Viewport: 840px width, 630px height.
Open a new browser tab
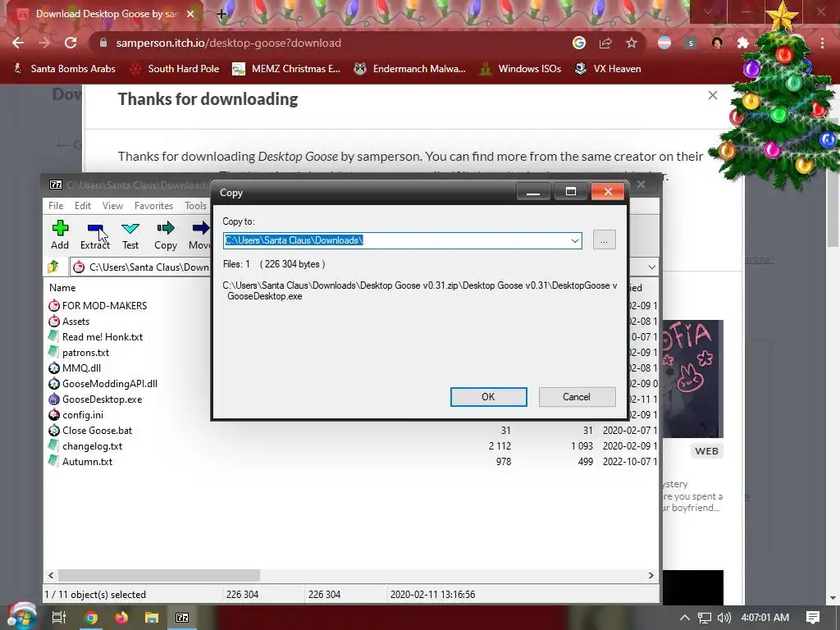click(221, 14)
